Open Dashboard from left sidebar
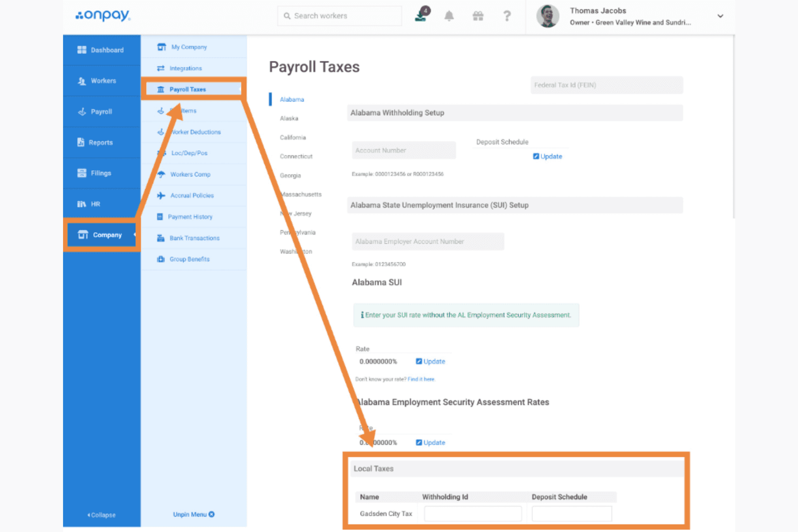The height and width of the screenshot is (532, 798). coord(101,50)
